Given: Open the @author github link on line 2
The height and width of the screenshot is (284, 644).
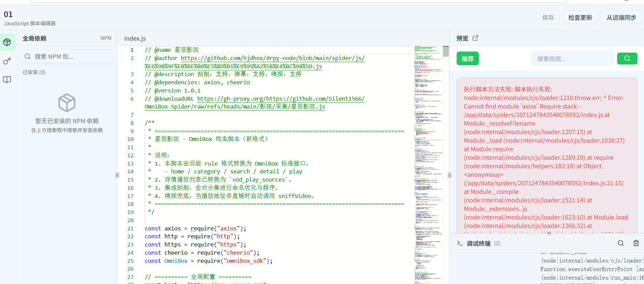Looking at the screenshot, I should point(254,62).
